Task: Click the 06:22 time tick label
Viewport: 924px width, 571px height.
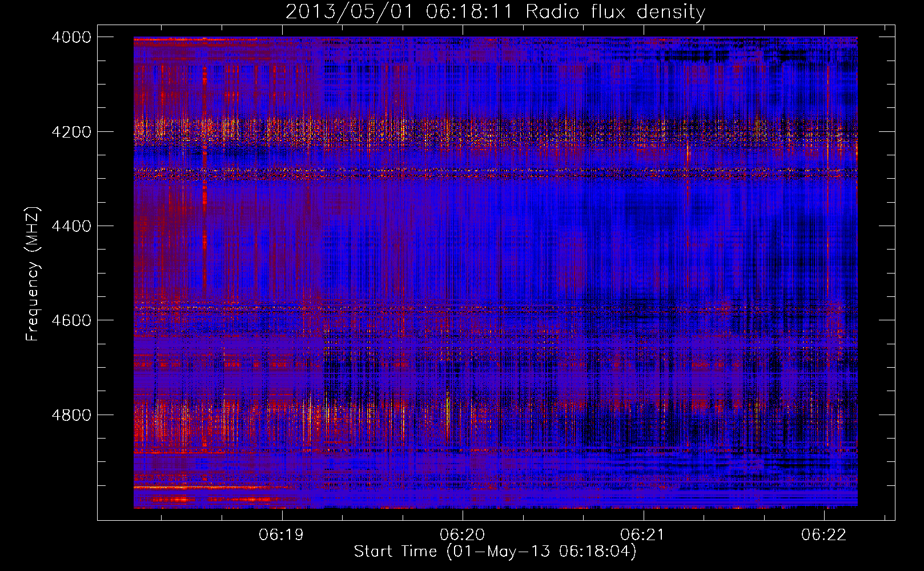Action: tap(823, 534)
